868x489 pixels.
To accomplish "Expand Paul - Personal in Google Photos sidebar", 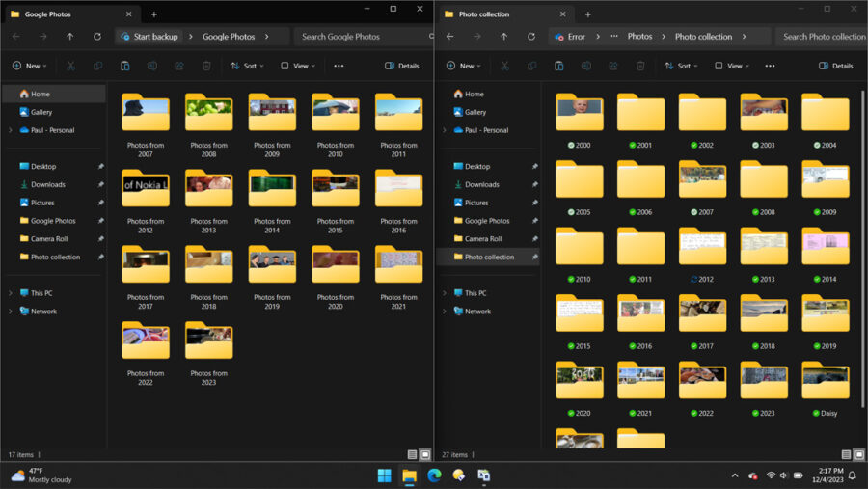I will coord(10,130).
